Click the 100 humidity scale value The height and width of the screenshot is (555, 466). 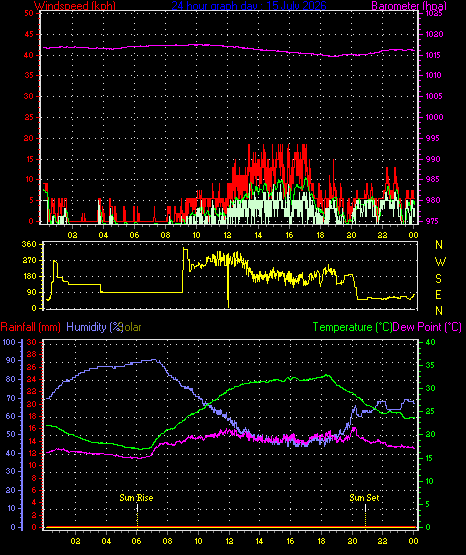click(9, 342)
